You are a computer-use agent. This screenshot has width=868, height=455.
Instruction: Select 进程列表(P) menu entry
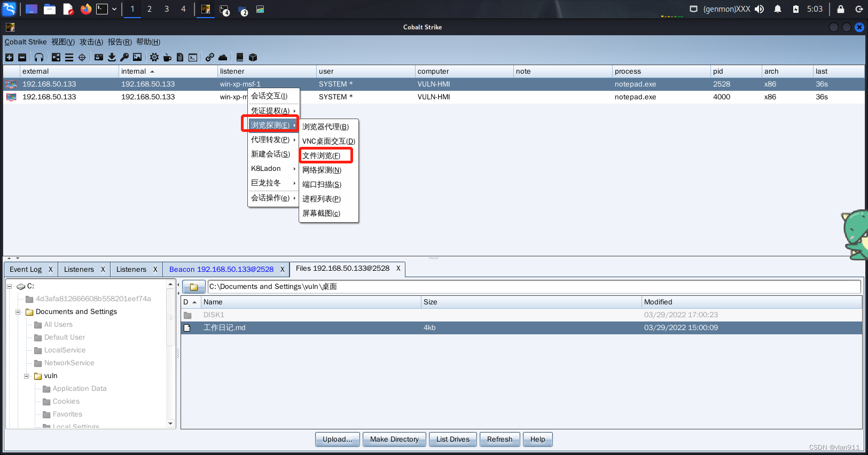tap(328, 199)
